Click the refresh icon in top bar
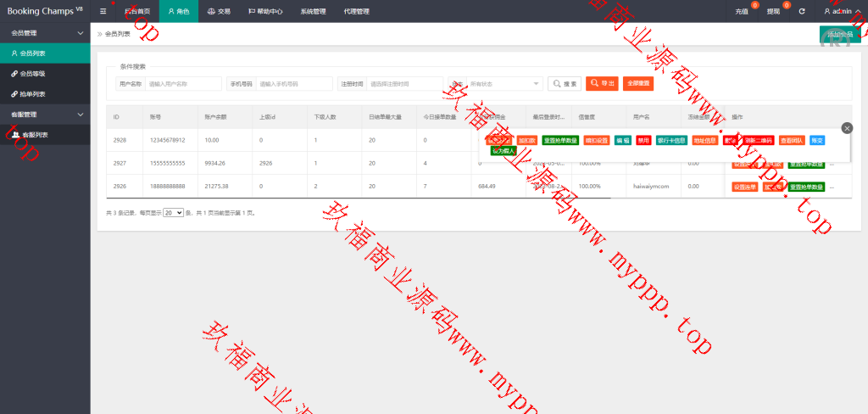Viewport: 868px width, 414px height. (801, 11)
